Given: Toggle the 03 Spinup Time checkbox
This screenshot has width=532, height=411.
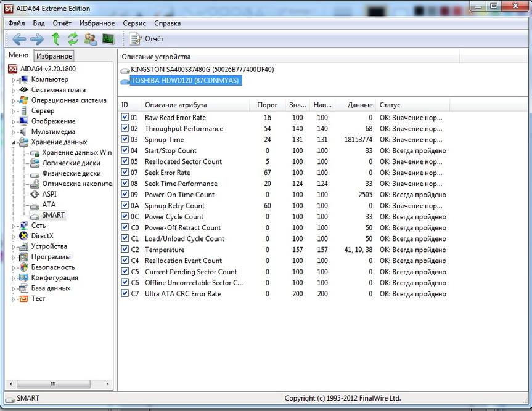Looking at the screenshot, I should point(125,139).
